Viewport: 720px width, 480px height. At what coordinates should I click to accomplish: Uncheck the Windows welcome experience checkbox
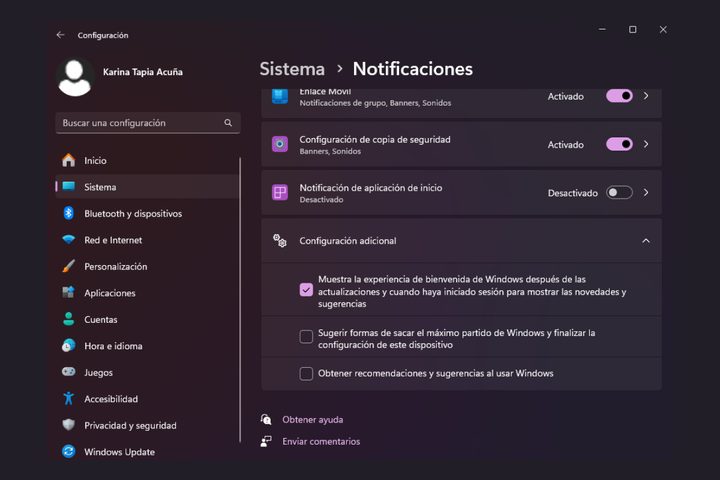click(306, 290)
